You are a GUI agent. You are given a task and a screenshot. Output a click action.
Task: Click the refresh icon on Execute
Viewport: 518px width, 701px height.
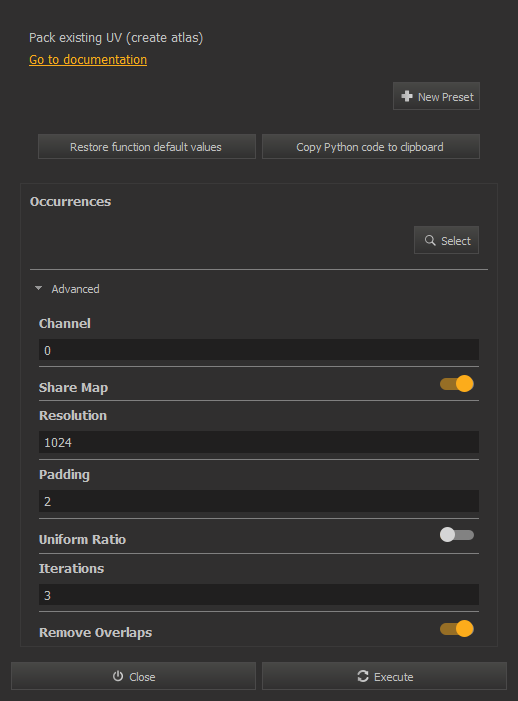(x=363, y=676)
